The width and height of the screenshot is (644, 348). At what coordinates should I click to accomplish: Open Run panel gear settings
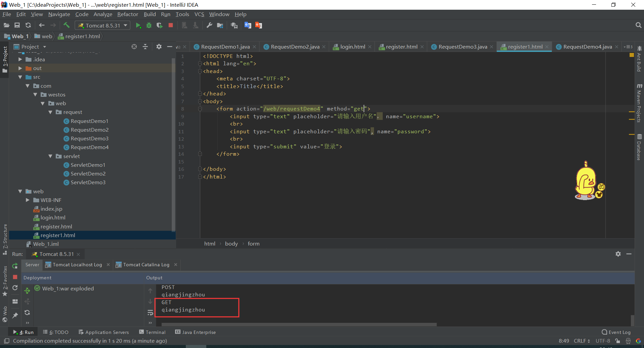[618, 254]
